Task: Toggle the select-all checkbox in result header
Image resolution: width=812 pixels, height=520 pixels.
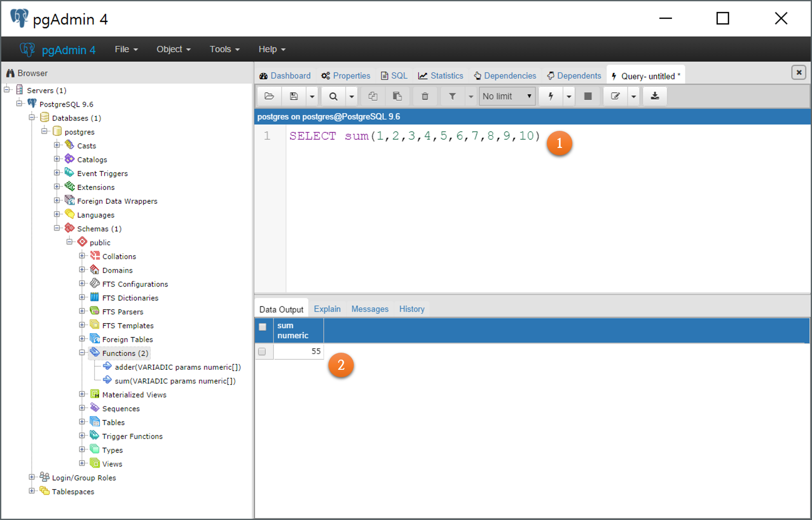Action: click(x=262, y=327)
